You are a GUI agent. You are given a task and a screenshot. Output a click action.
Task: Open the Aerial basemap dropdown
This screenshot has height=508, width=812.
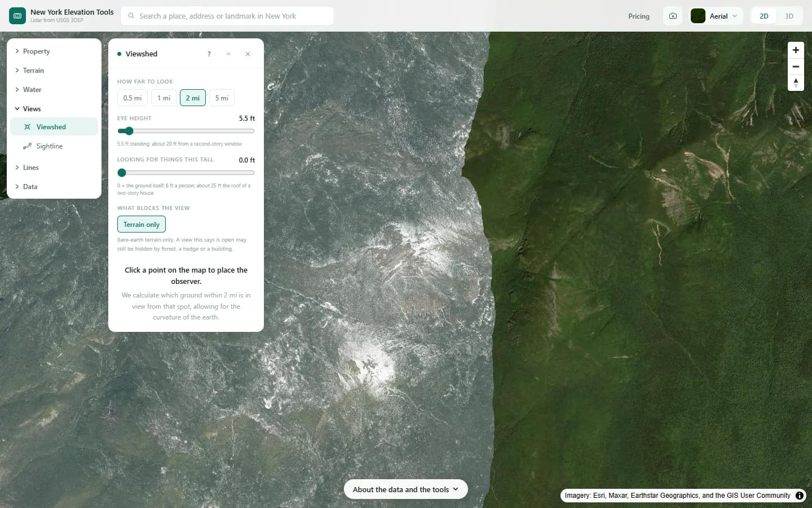point(717,16)
